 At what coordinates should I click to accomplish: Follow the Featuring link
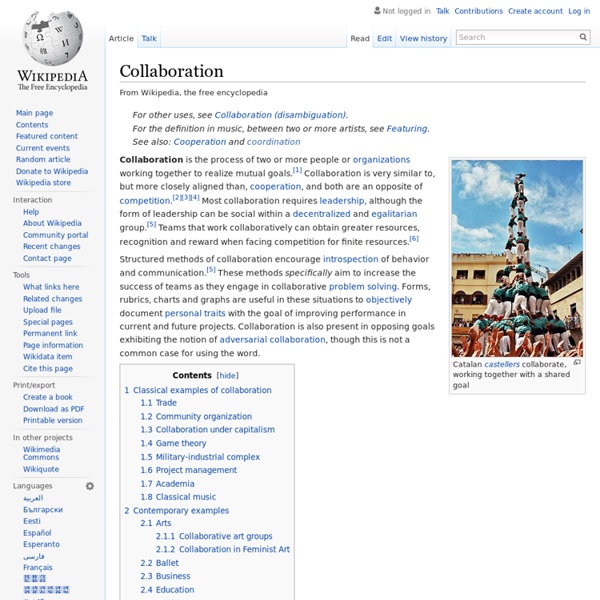pyautogui.click(x=407, y=129)
